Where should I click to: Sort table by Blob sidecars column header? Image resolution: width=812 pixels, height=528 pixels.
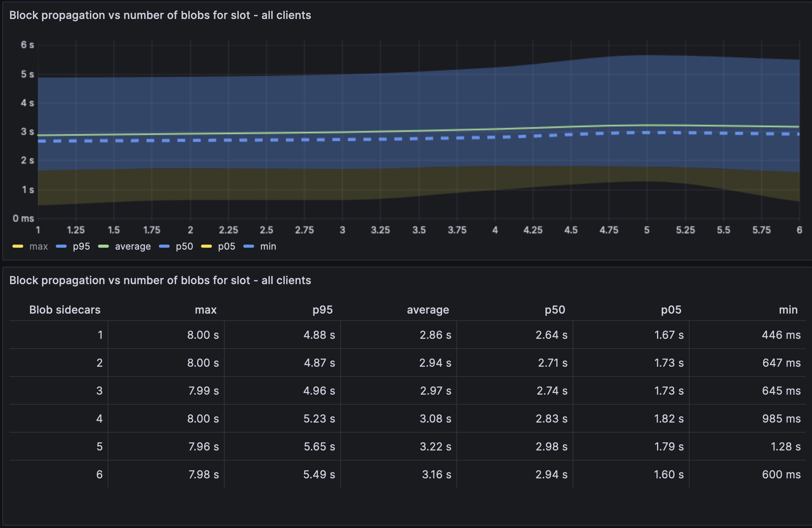tap(65, 310)
